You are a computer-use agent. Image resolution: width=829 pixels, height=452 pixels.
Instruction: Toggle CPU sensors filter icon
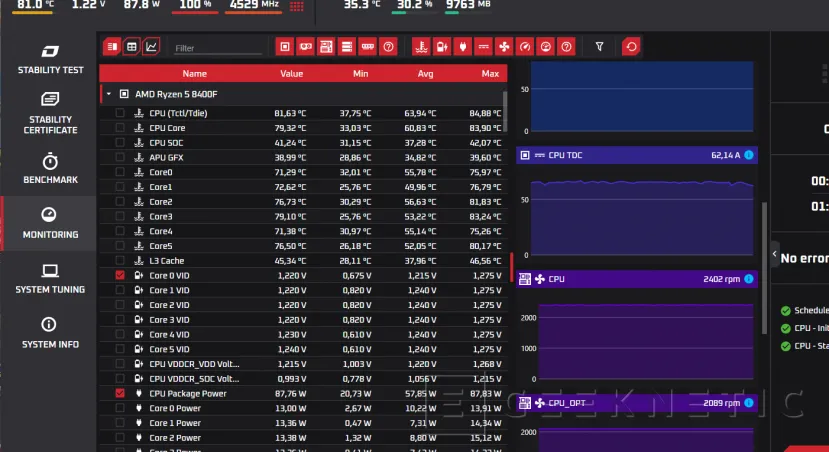point(285,47)
